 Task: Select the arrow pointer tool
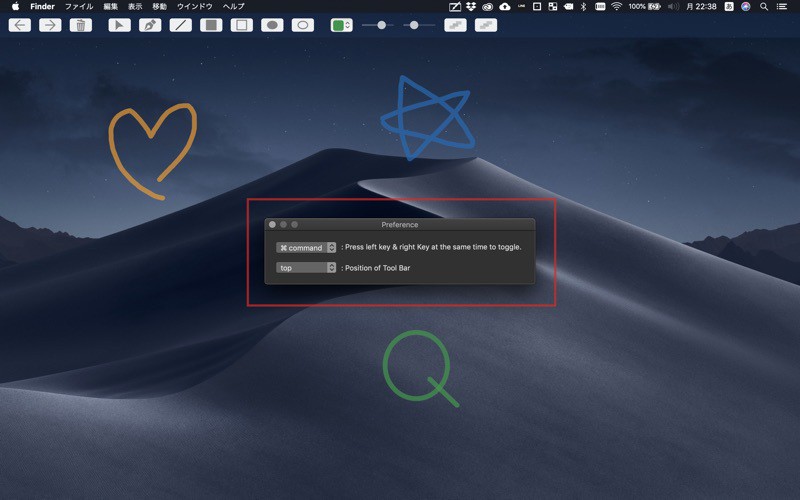coord(119,25)
